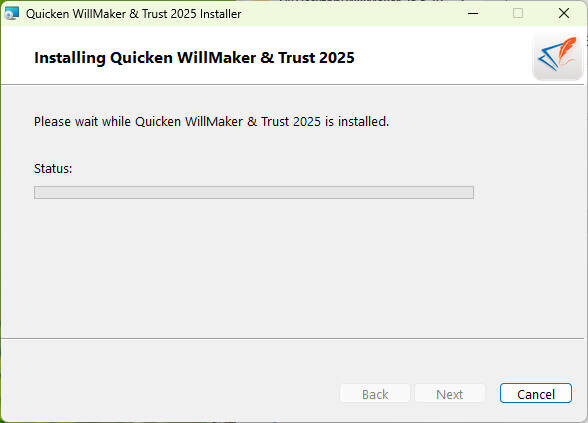Viewport: 588px width, 423px height.
Task: Click the WillMaker quill logo
Action: [557, 56]
